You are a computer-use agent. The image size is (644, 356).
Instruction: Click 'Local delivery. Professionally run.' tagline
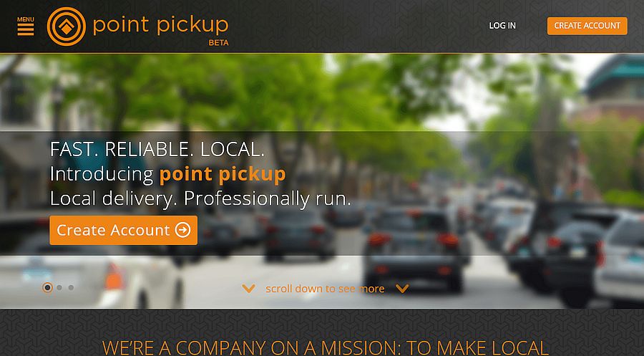pos(200,199)
